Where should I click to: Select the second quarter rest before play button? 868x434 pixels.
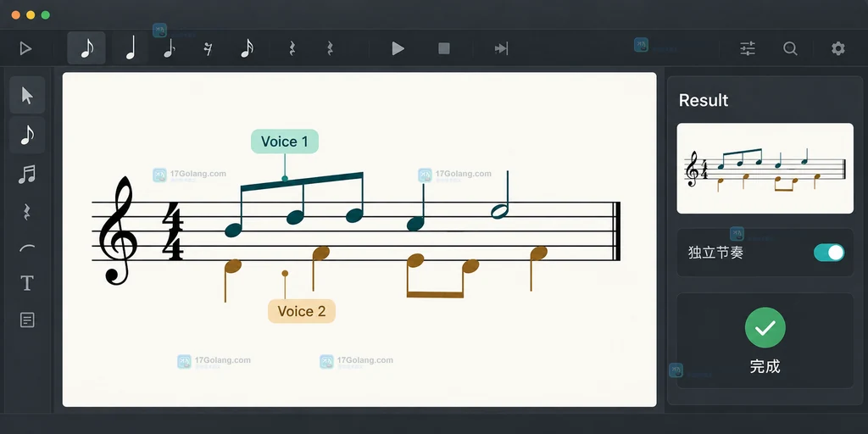[x=330, y=48]
